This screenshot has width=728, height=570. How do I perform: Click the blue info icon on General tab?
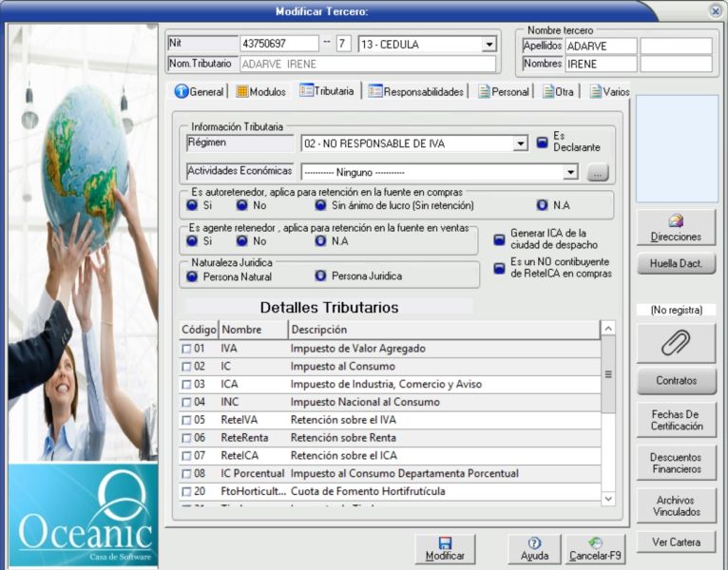[182, 91]
